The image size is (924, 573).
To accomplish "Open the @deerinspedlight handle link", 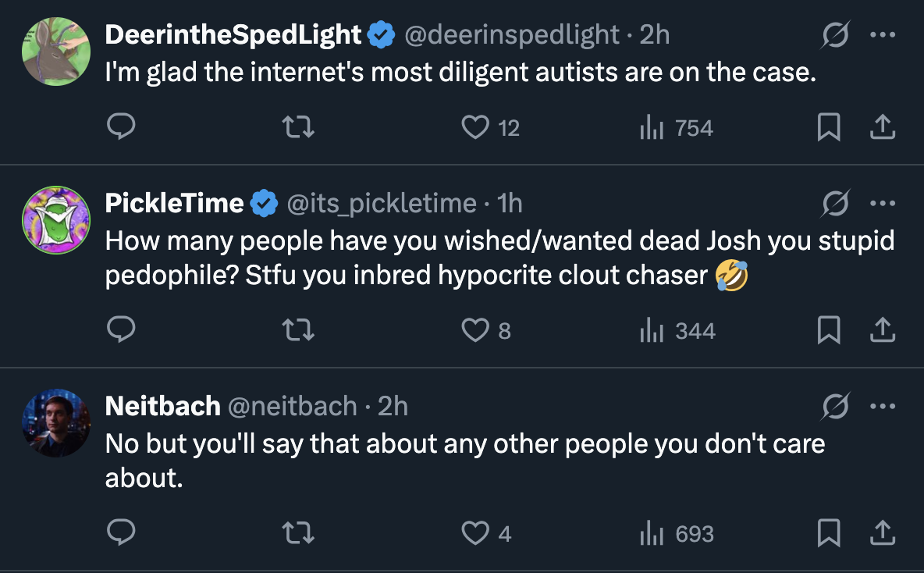I will [x=510, y=34].
